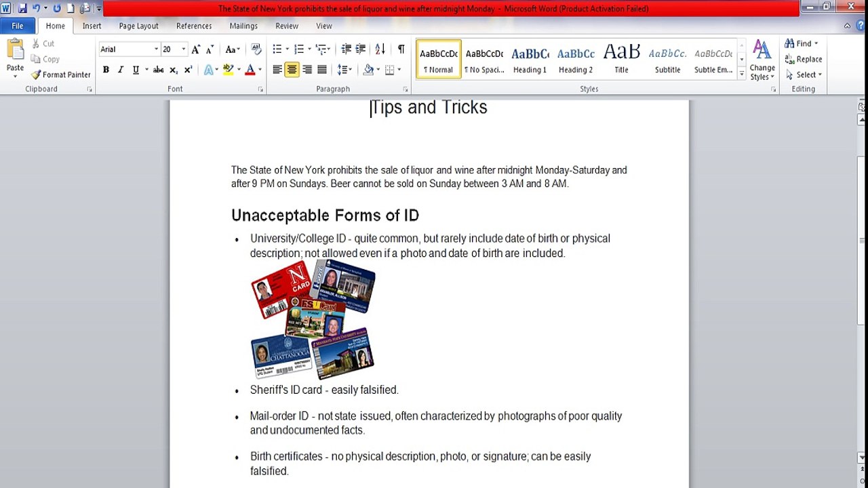
Task: Apply the text highlight color
Action: pos(228,70)
